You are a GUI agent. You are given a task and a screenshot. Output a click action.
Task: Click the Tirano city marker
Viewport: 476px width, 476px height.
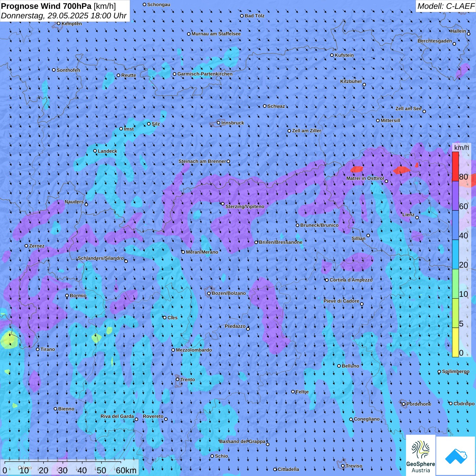tap(38, 349)
